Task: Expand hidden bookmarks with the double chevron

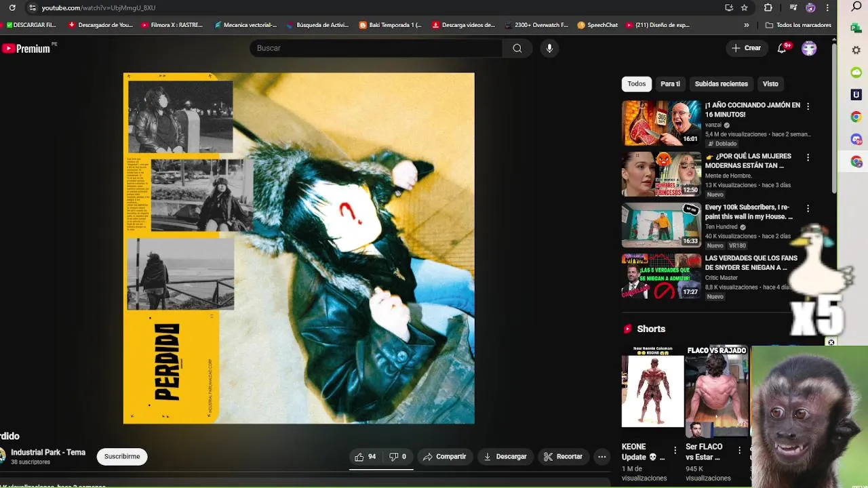Action: pos(747,25)
